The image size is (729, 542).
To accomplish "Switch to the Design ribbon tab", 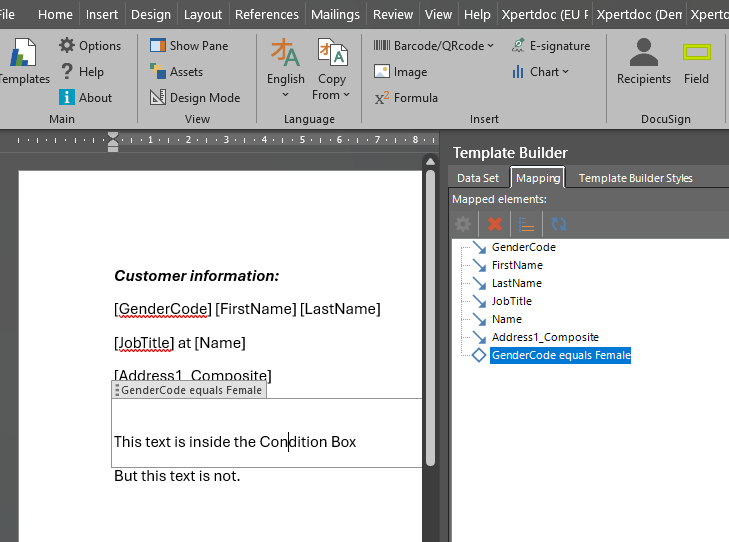I will [x=151, y=14].
